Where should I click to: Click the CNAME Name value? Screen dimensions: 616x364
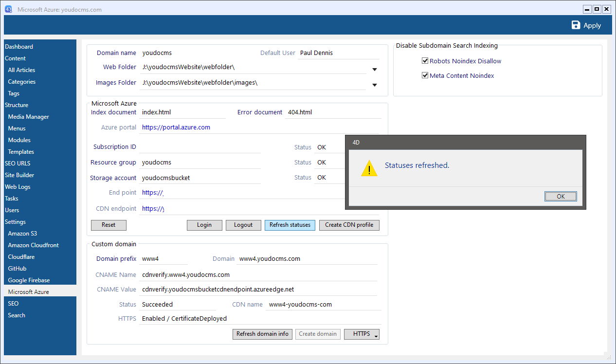[x=186, y=275]
